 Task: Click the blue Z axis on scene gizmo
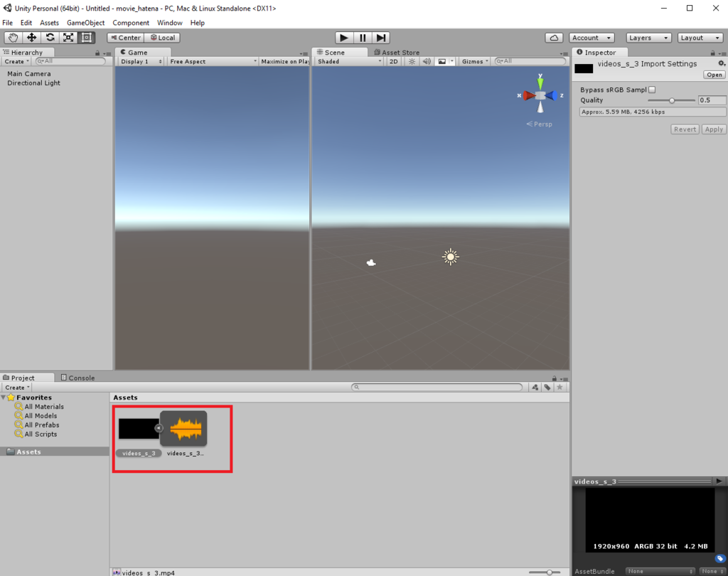pyautogui.click(x=553, y=96)
